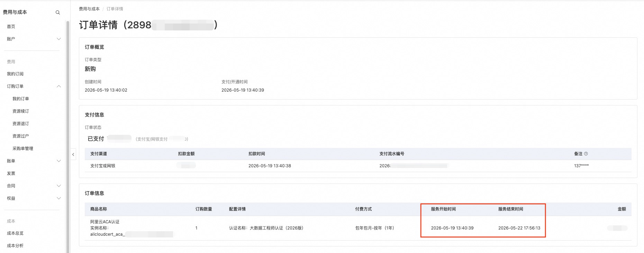Click the 扣款金额 column header
The height and width of the screenshot is (253, 644).
click(187, 154)
